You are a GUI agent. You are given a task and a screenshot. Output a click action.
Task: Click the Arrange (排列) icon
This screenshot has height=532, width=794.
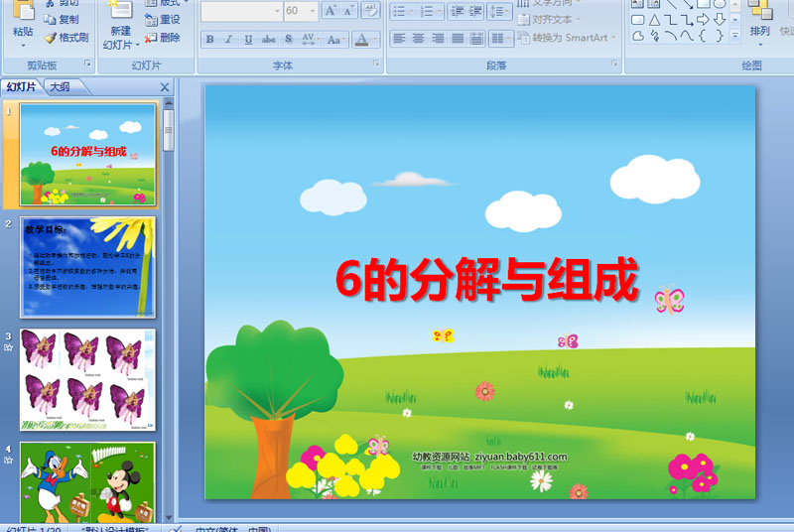[760, 11]
